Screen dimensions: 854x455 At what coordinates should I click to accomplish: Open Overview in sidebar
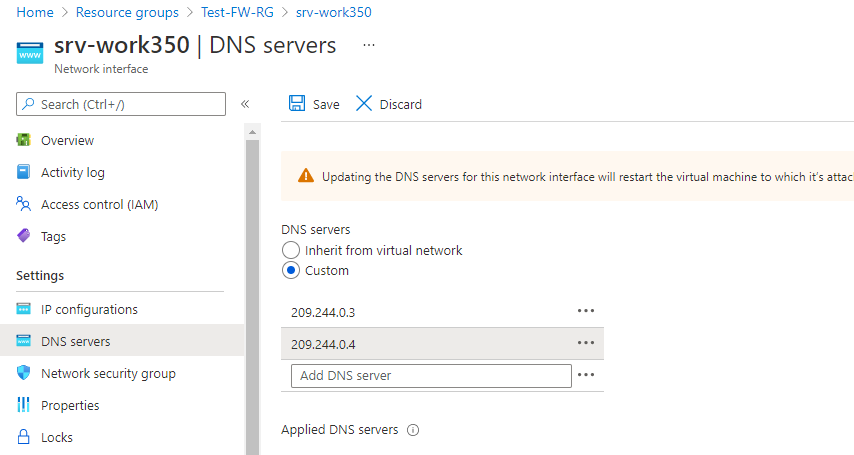click(68, 141)
